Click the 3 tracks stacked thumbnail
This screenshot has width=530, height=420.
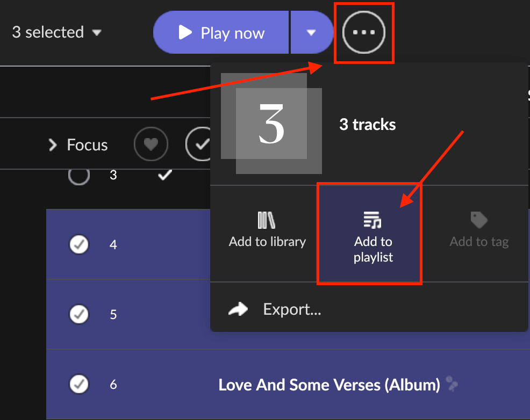[x=271, y=124]
